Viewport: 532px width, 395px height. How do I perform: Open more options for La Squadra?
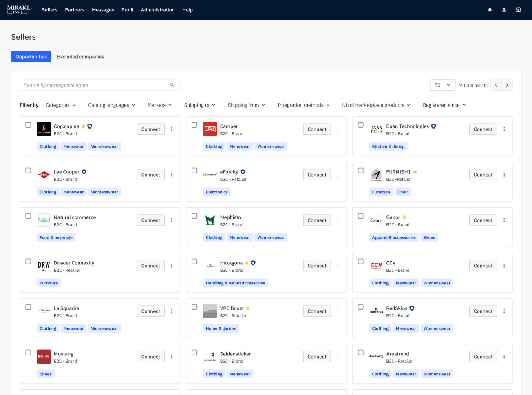tap(172, 311)
